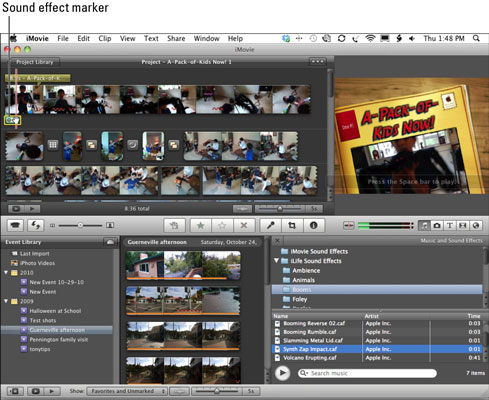Open the File menu

63,38
